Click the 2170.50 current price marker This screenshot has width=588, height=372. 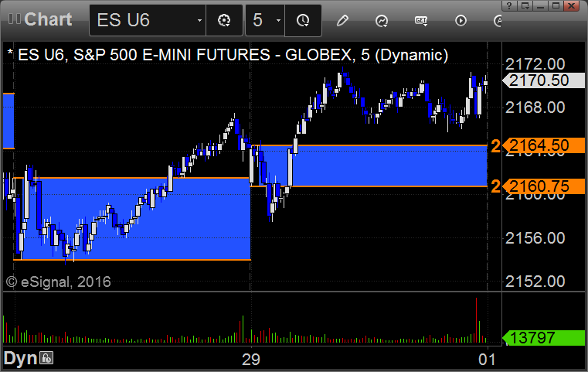click(543, 80)
